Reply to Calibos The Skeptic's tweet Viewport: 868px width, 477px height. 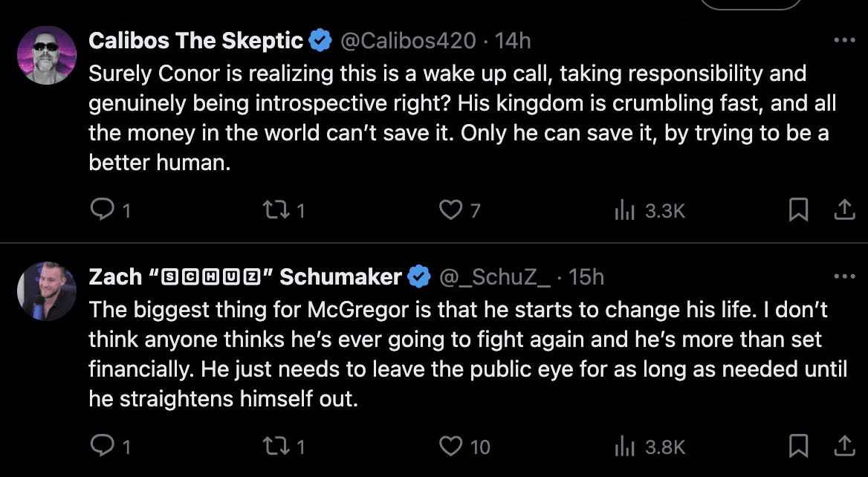(100, 211)
